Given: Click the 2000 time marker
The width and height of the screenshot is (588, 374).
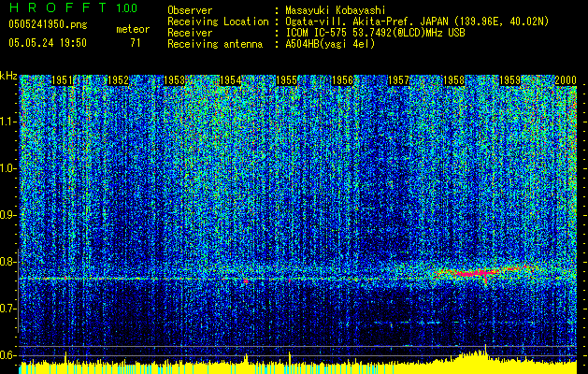Looking at the screenshot, I should pyautogui.click(x=566, y=80).
